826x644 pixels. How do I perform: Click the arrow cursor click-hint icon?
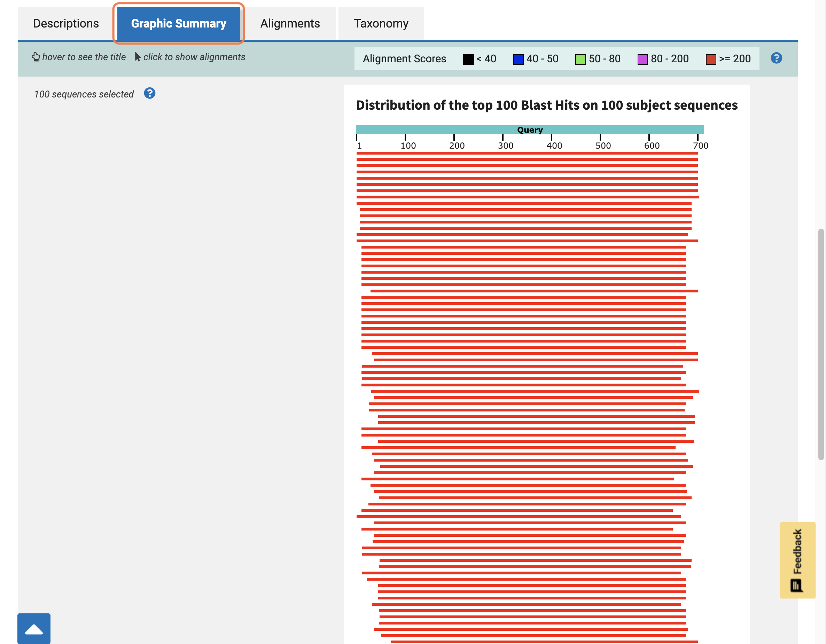[x=138, y=57]
